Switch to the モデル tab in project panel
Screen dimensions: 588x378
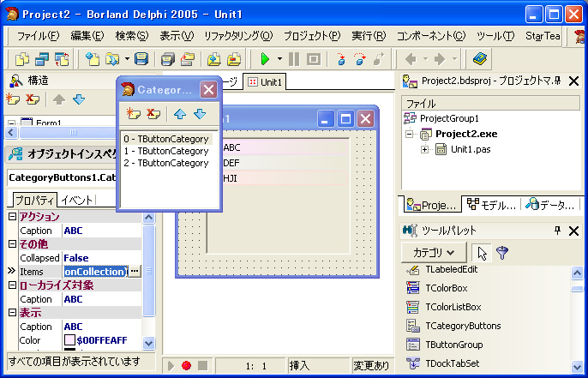tap(491, 205)
